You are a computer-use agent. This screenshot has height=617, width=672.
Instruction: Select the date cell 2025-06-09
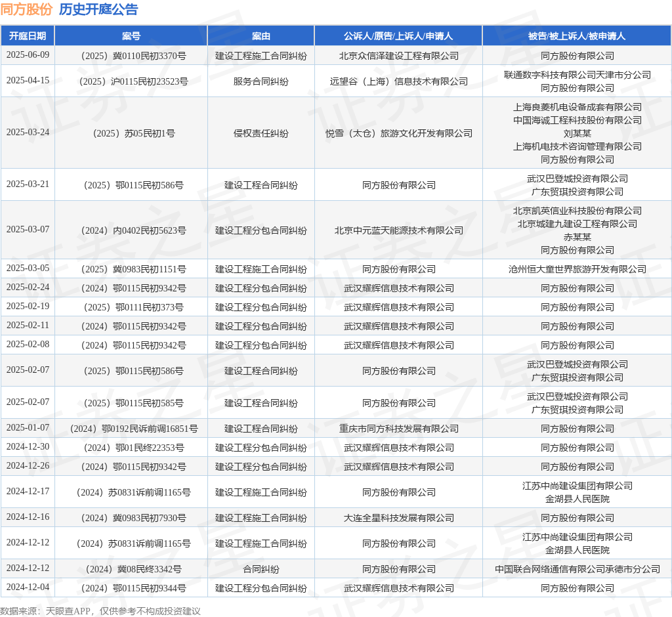pos(28,55)
